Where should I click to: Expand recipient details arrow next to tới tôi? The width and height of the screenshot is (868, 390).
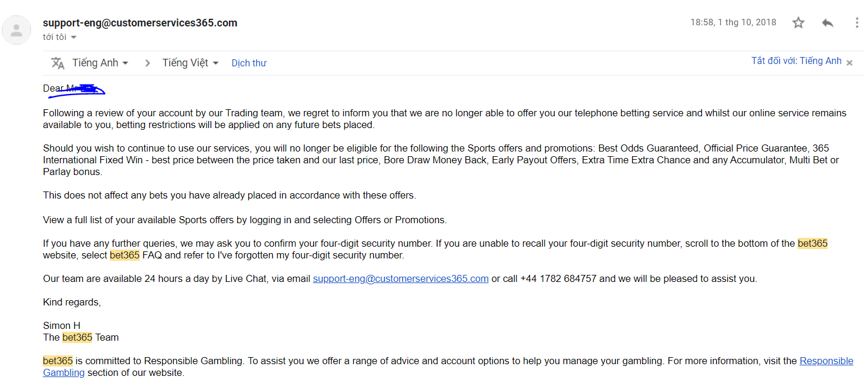coord(73,38)
